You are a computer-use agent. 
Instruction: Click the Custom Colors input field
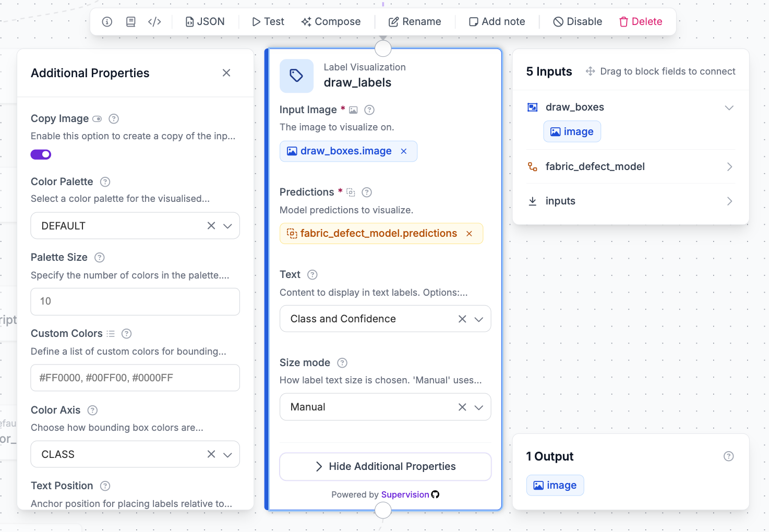click(135, 378)
